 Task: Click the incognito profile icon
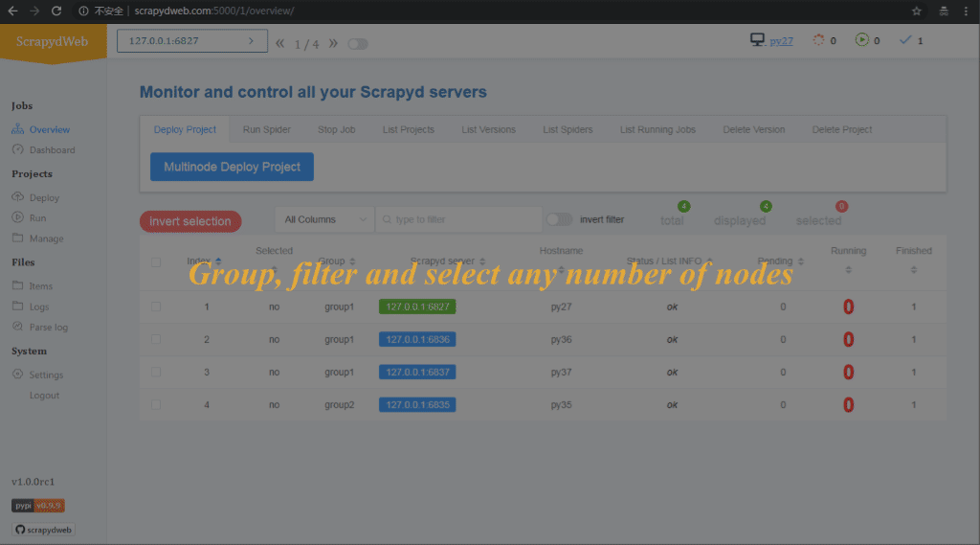[944, 11]
